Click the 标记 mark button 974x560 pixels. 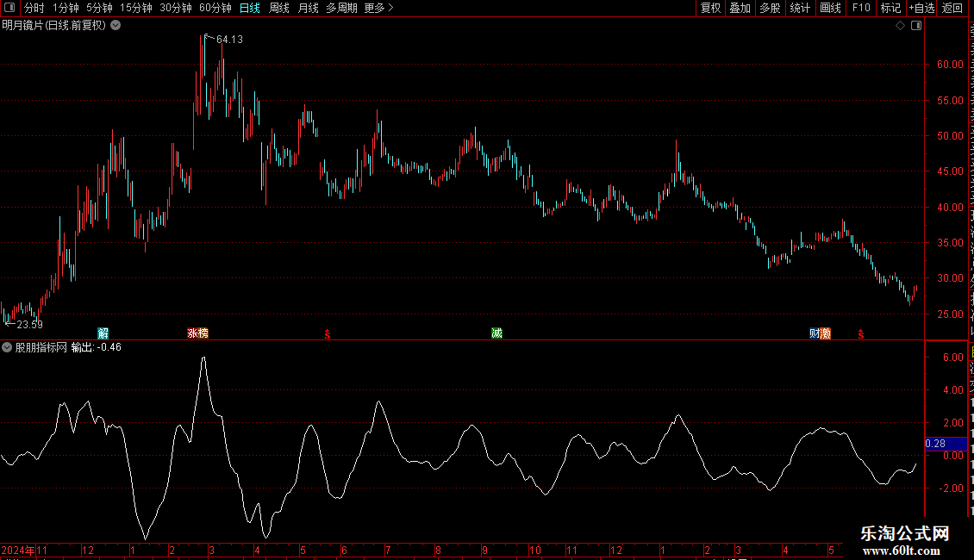(x=890, y=8)
